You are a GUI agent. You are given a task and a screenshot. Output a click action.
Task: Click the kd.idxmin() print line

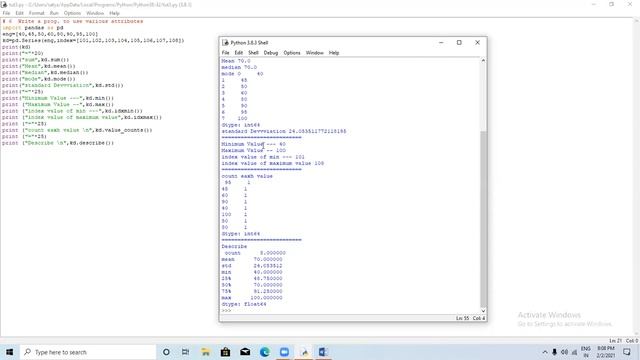[x=72, y=111]
